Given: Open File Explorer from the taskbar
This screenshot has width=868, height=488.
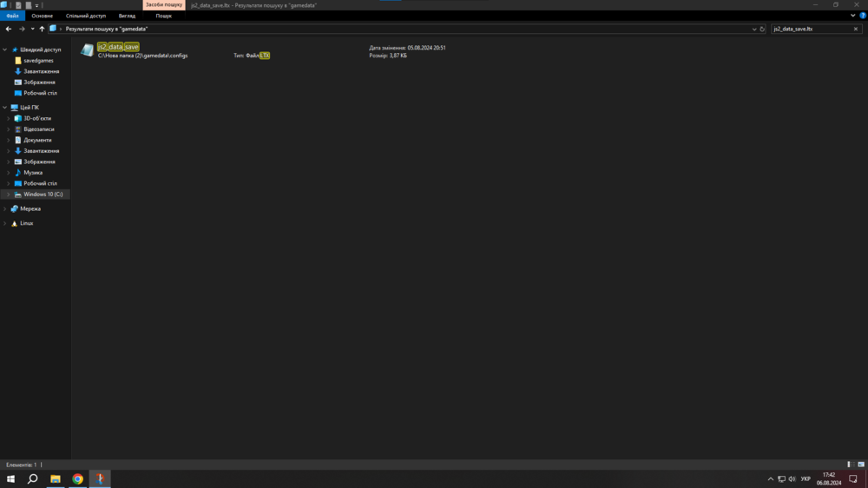Looking at the screenshot, I should coord(56,478).
